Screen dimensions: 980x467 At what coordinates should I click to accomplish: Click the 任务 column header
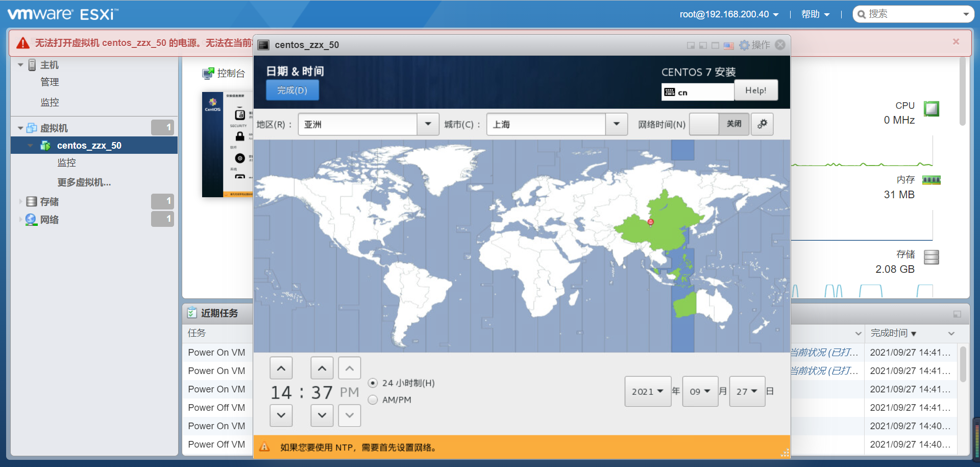coord(197,333)
